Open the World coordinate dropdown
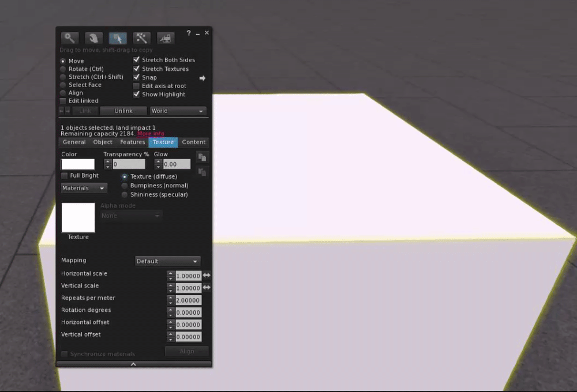The image size is (577, 392). pyautogui.click(x=178, y=111)
